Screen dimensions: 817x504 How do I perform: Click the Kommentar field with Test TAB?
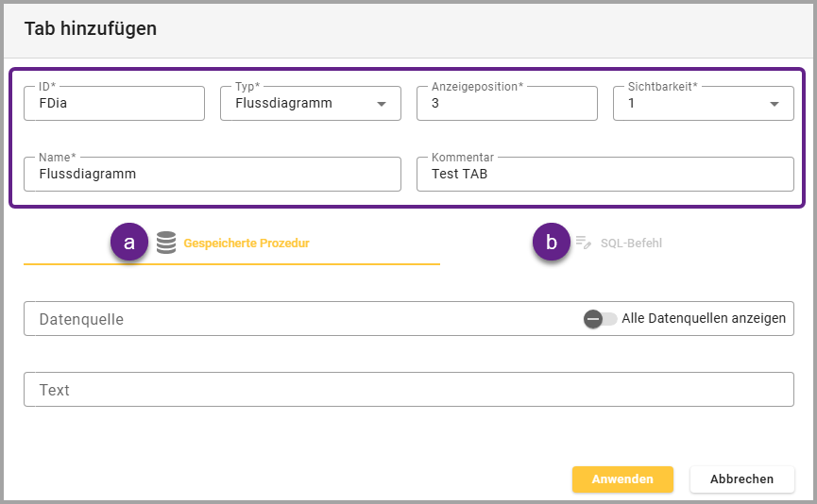coord(604,175)
